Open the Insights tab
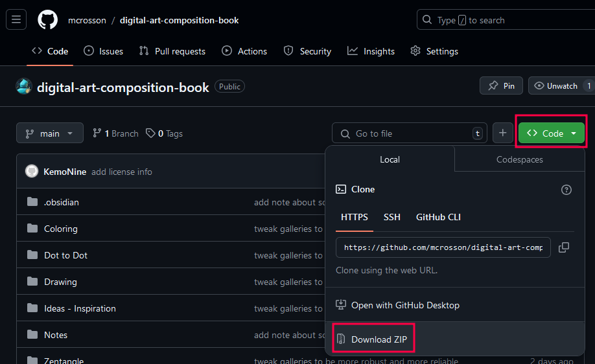 point(371,51)
